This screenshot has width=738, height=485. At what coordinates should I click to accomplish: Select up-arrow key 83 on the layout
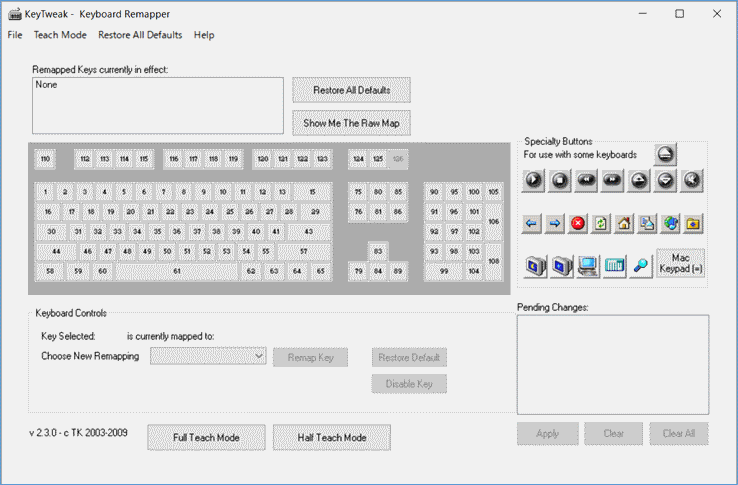tap(378, 251)
